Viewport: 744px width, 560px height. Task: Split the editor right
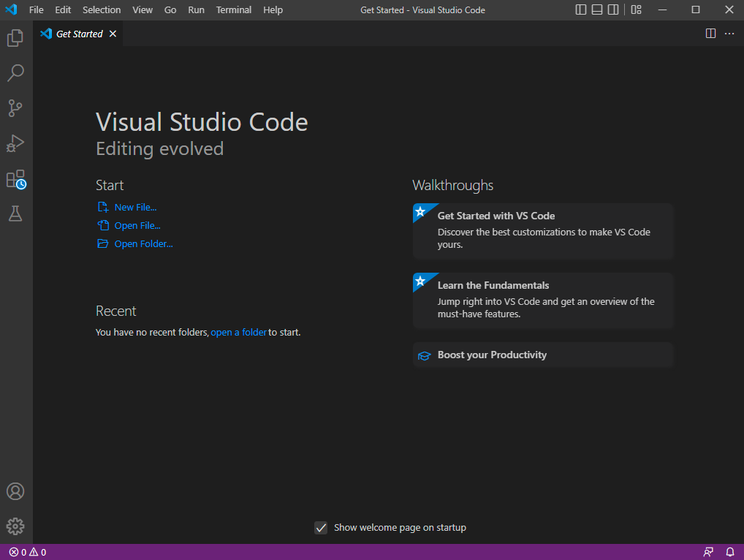pyautogui.click(x=710, y=33)
